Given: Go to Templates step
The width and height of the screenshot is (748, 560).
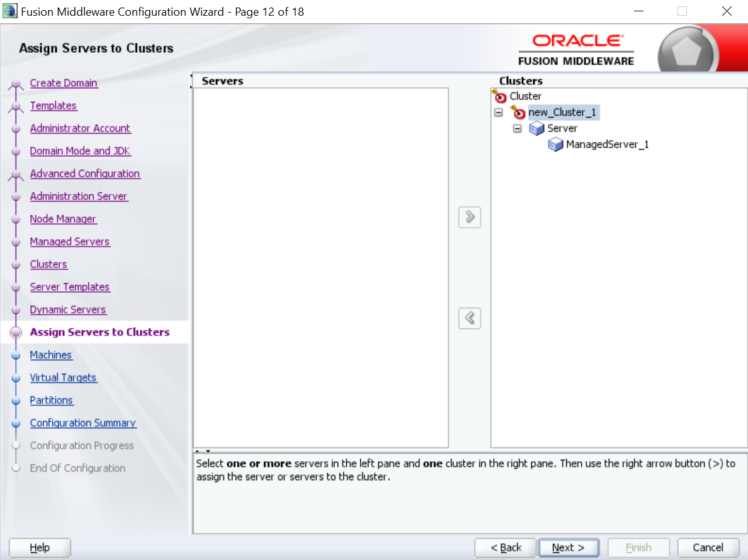Looking at the screenshot, I should 53,105.
